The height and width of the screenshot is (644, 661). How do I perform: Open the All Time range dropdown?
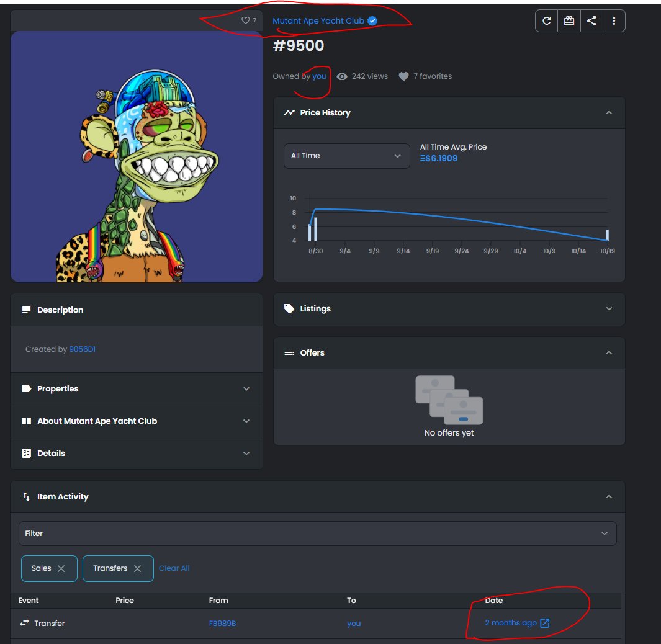pyautogui.click(x=346, y=156)
